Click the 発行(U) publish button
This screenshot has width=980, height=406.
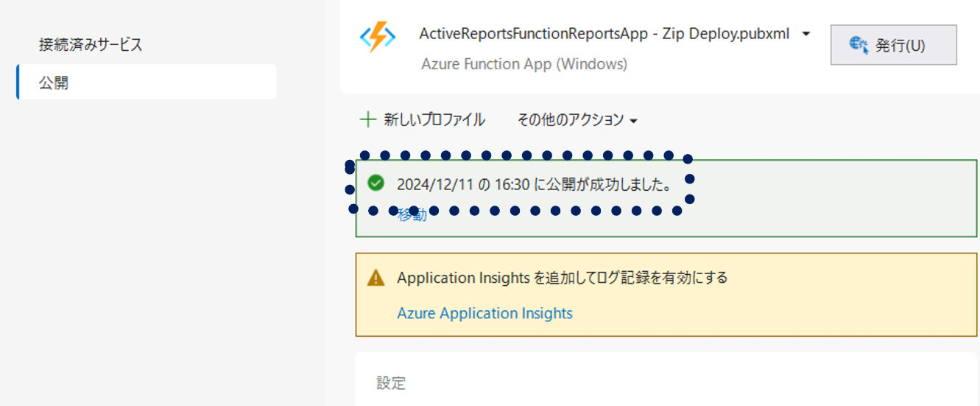click(893, 45)
